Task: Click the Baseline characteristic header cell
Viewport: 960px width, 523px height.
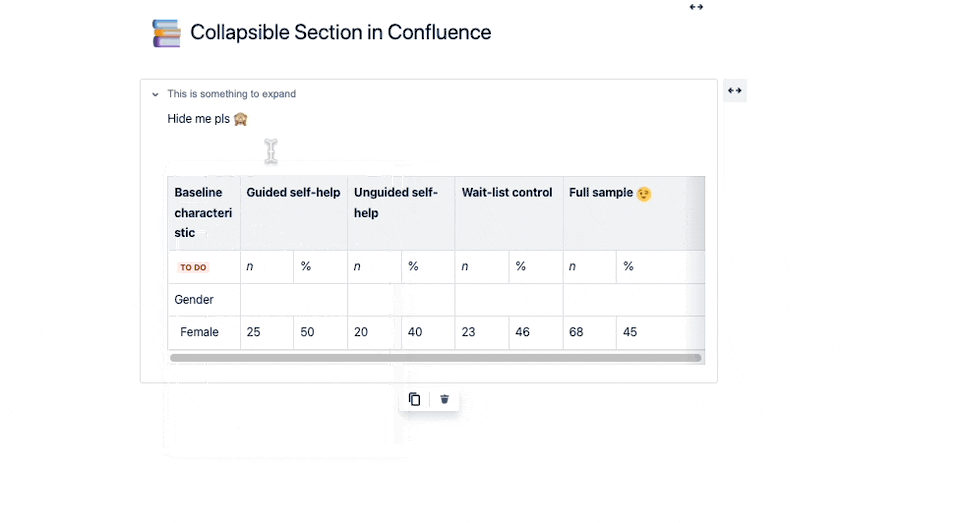Action: 203,212
